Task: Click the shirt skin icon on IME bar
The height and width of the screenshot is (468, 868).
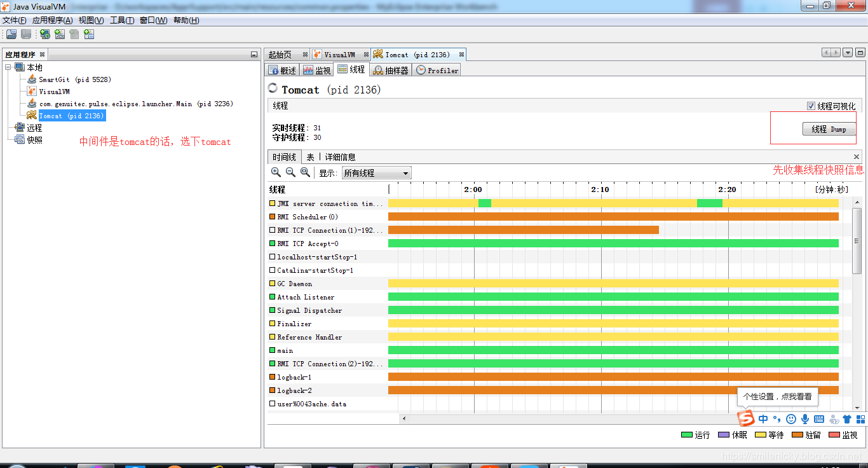Action: click(x=847, y=419)
